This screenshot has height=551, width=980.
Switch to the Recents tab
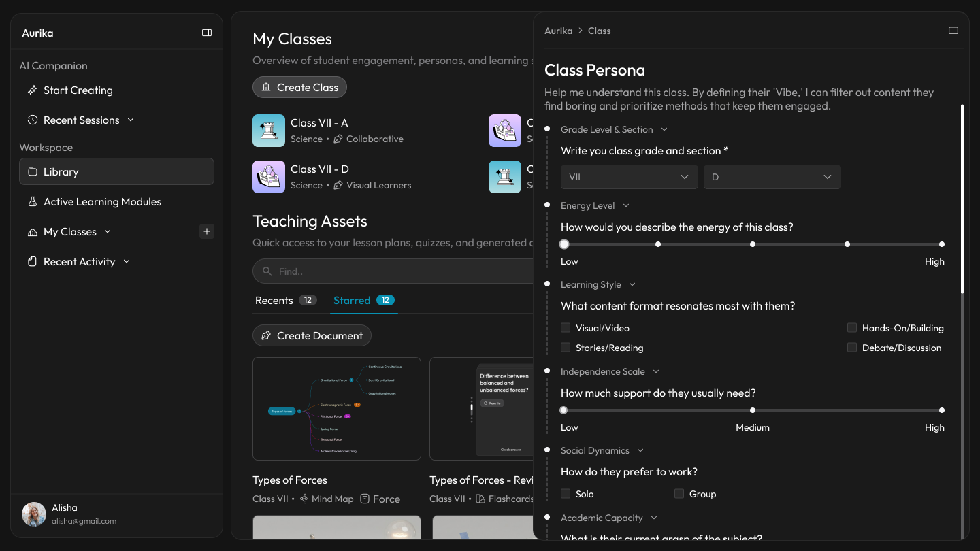click(274, 301)
